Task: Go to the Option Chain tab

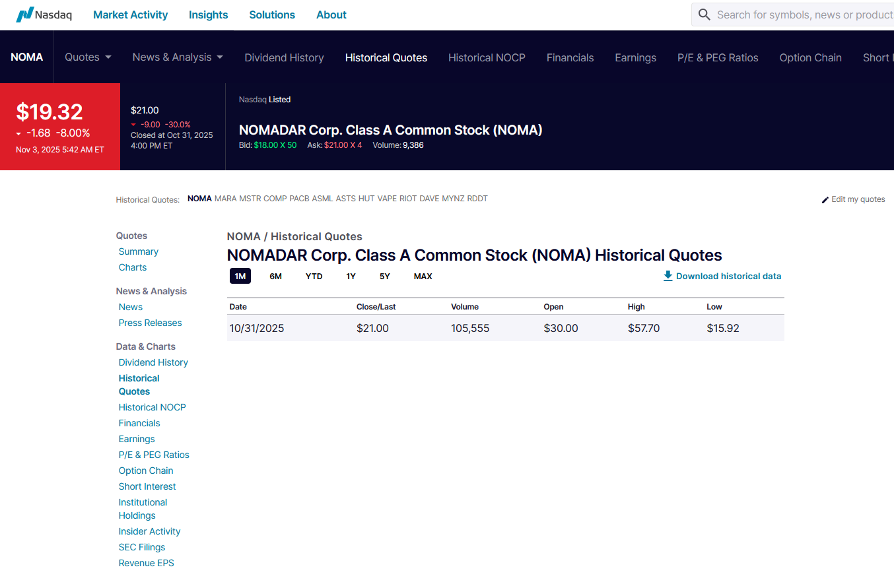Action: click(x=810, y=57)
